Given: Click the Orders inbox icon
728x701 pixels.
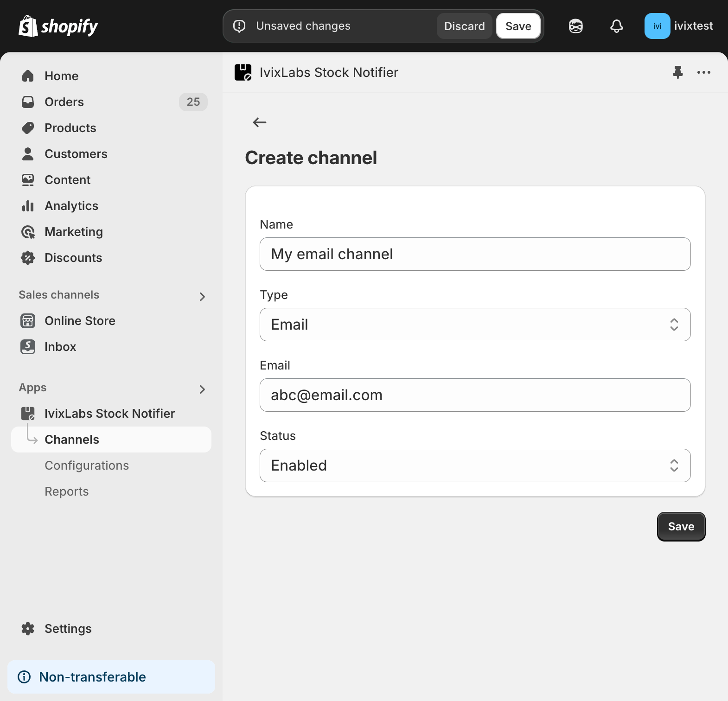Looking at the screenshot, I should point(28,102).
